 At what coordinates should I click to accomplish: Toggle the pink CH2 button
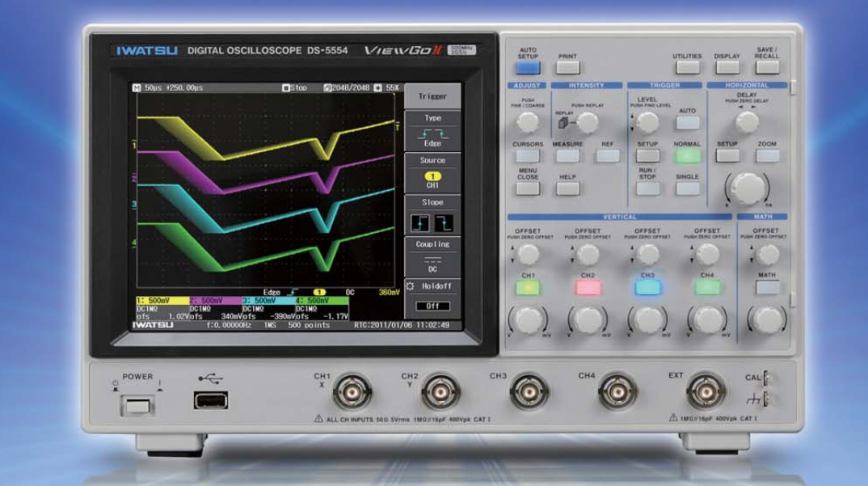tap(588, 287)
